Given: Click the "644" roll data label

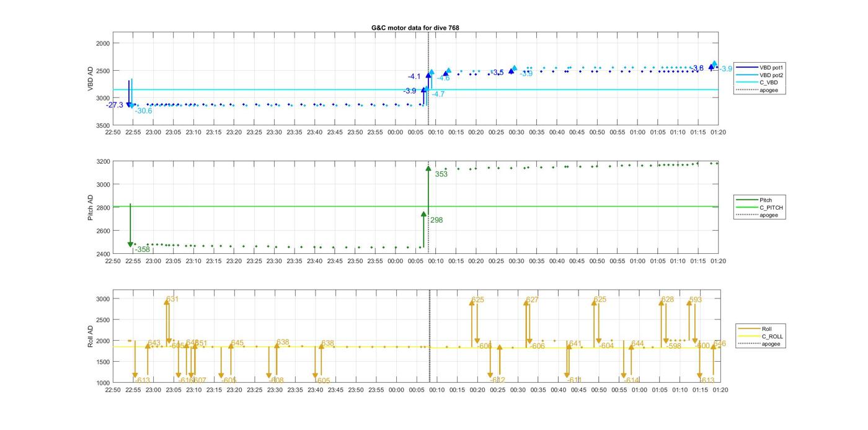Looking at the screenshot, I should [637, 344].
